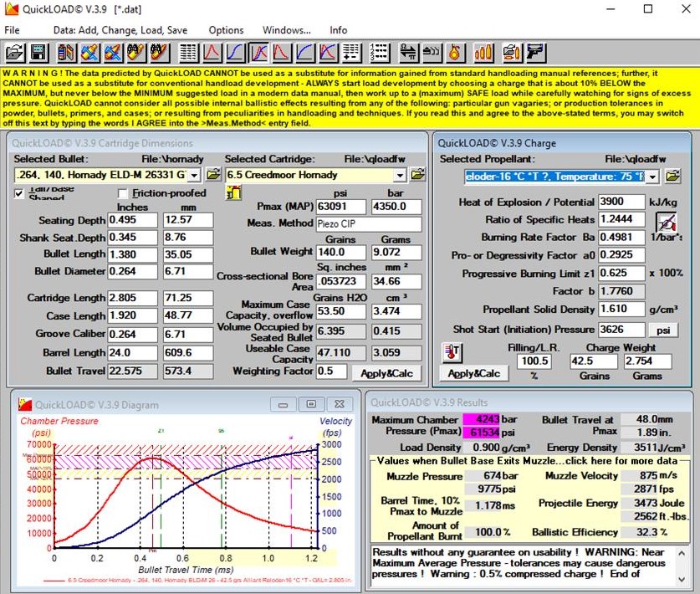
Task: Open the results table grid icon
Action: coord(189,53)
